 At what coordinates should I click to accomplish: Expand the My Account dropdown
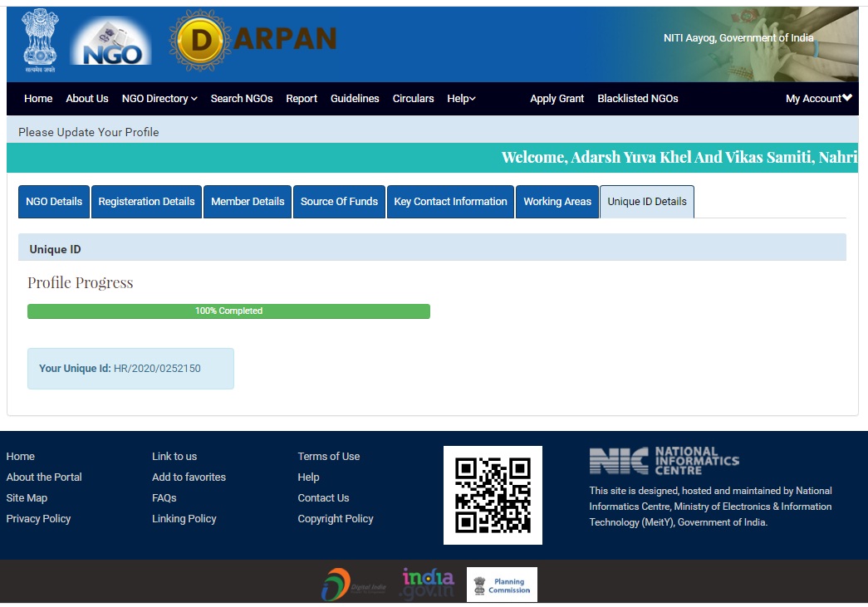tap(818, 98)
